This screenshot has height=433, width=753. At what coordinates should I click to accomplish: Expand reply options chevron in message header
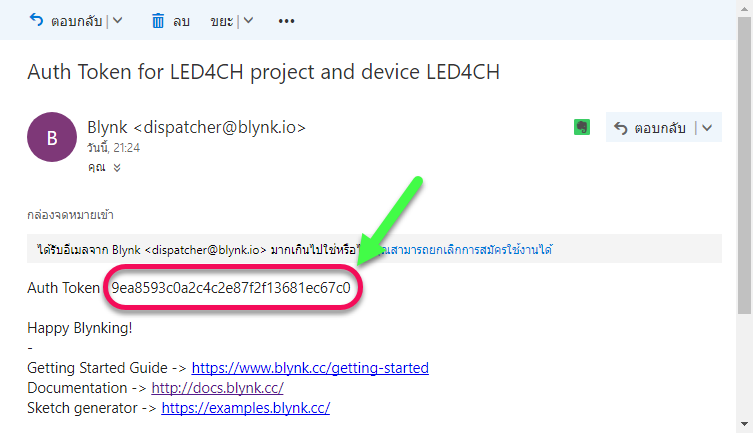707,128
